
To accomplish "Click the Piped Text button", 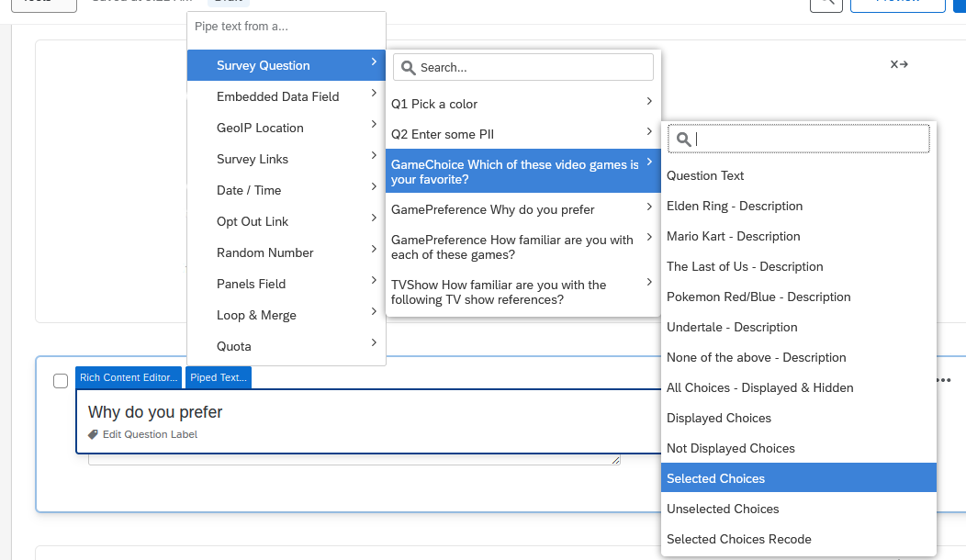I will coord(218,377).
